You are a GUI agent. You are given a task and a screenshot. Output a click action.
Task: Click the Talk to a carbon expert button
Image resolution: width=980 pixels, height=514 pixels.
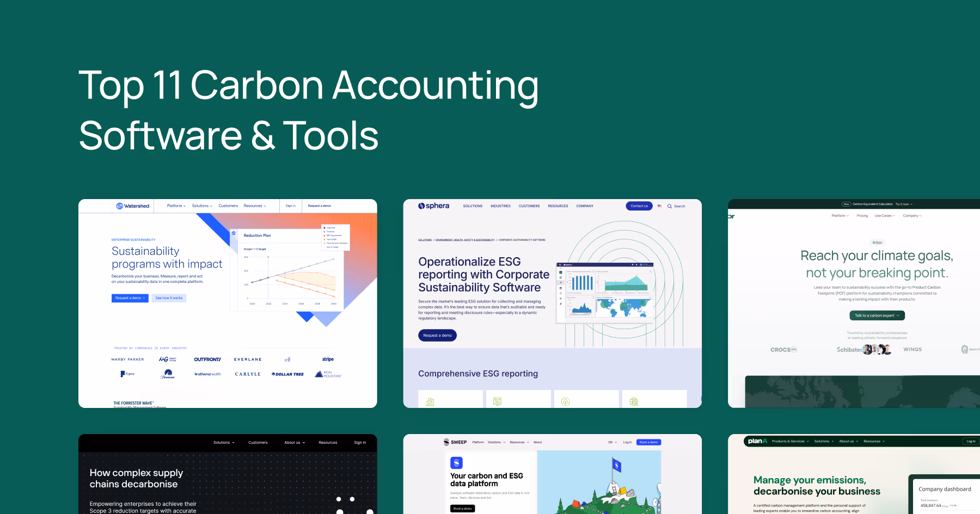877,315
